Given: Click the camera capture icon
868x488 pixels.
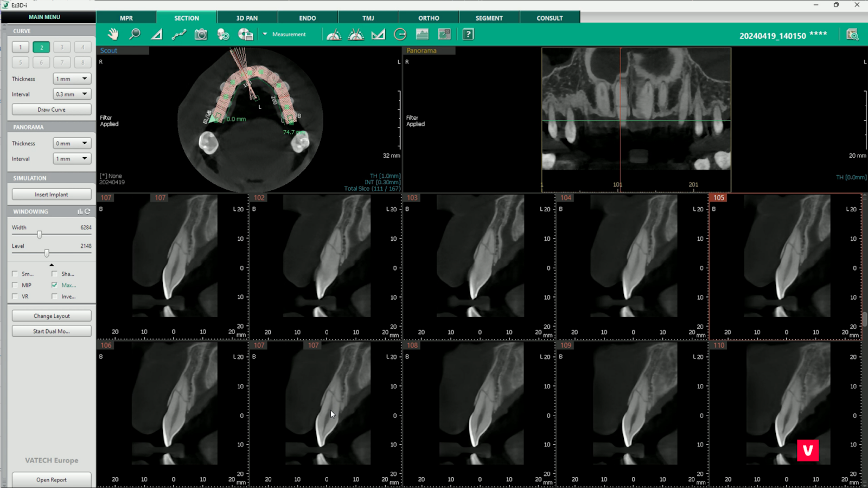Looking at the screenshot, I should point(201,34).
